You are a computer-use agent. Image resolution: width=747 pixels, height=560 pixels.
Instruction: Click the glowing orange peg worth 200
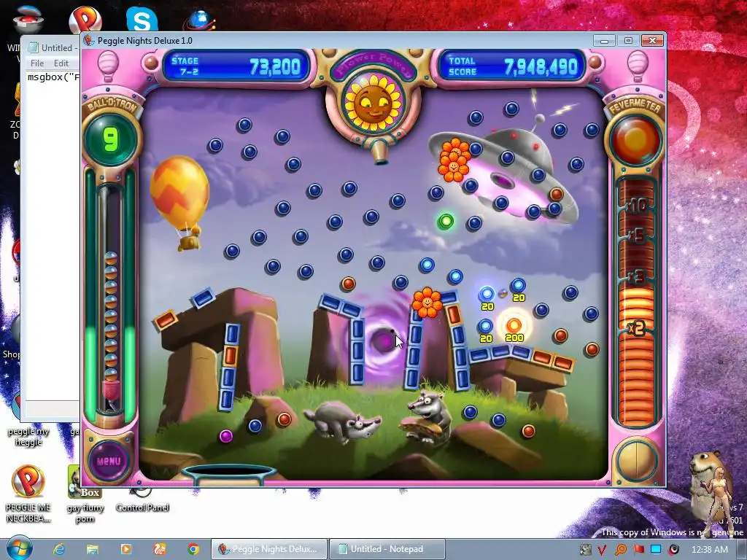(514, 325)
